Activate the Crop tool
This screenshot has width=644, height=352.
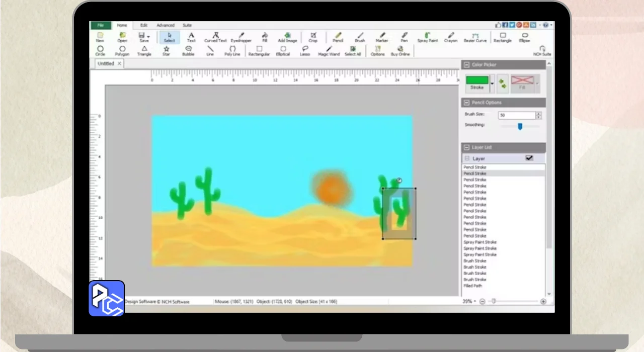313,37
